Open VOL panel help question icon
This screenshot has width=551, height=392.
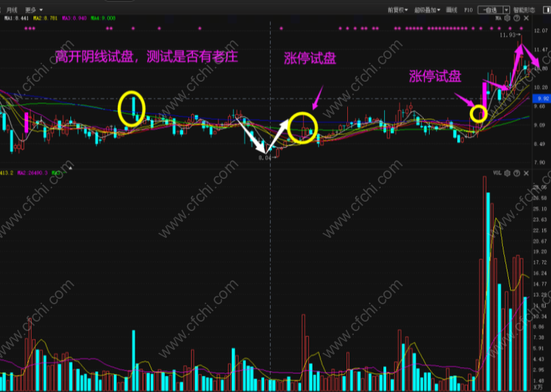point(517,173)
